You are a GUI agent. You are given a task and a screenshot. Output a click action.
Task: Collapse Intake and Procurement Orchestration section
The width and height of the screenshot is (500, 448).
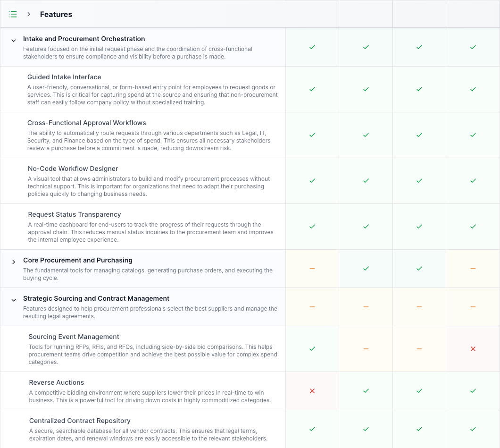14,41
